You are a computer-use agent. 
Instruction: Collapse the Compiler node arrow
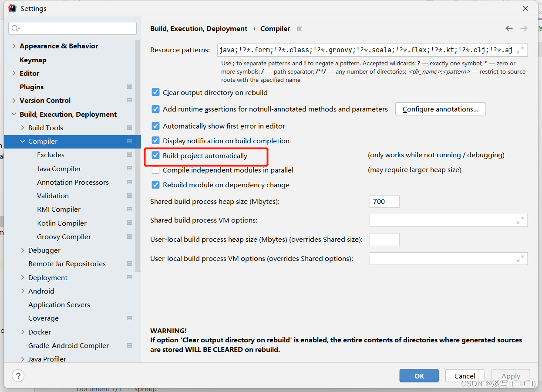[23, 141]
